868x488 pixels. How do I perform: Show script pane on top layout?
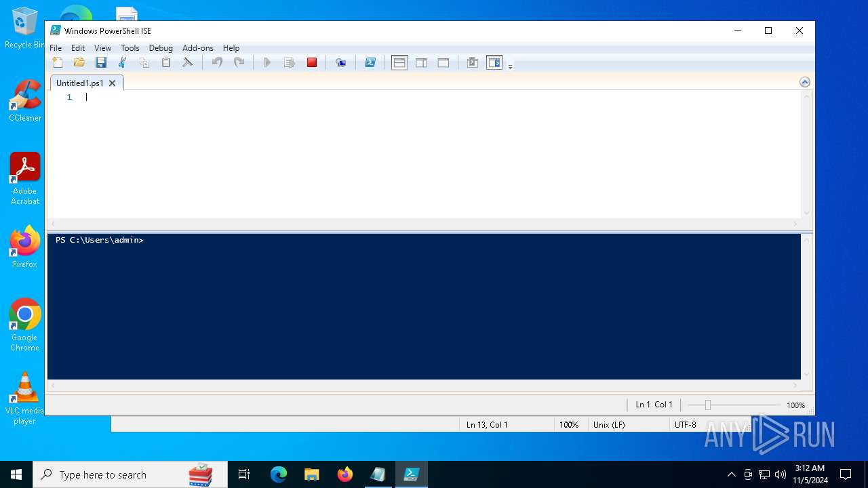click(x=399, y=63)
